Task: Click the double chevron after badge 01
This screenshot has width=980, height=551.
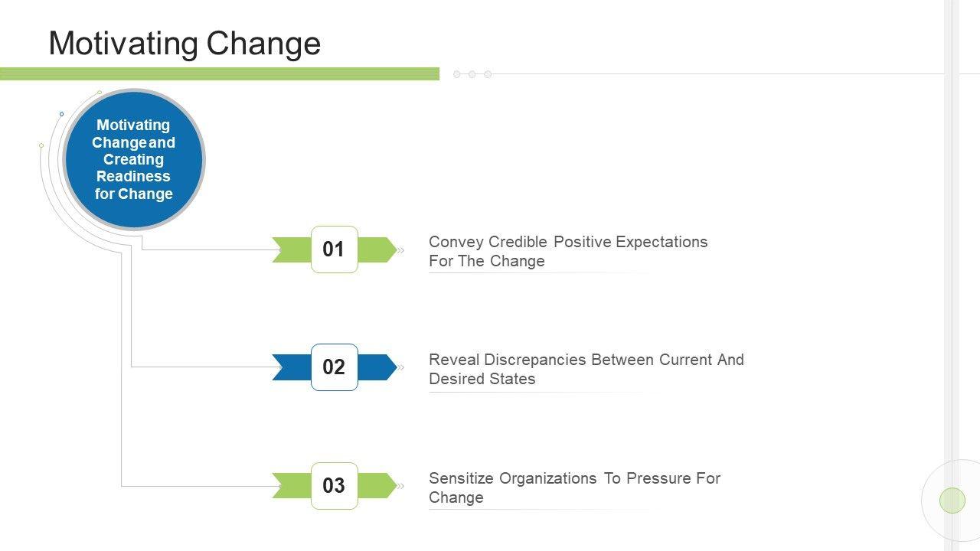Action: pos(400,249)
